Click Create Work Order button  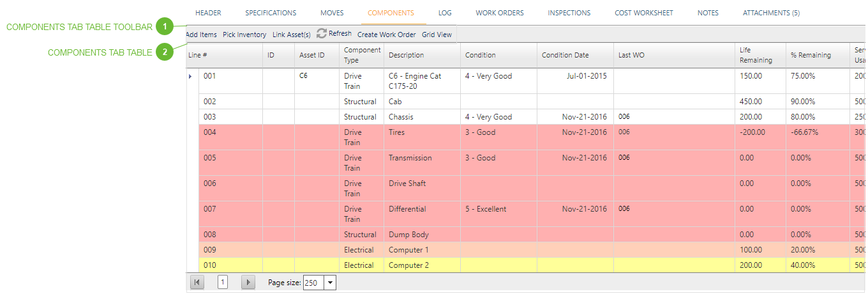click(x=387, y=35)
